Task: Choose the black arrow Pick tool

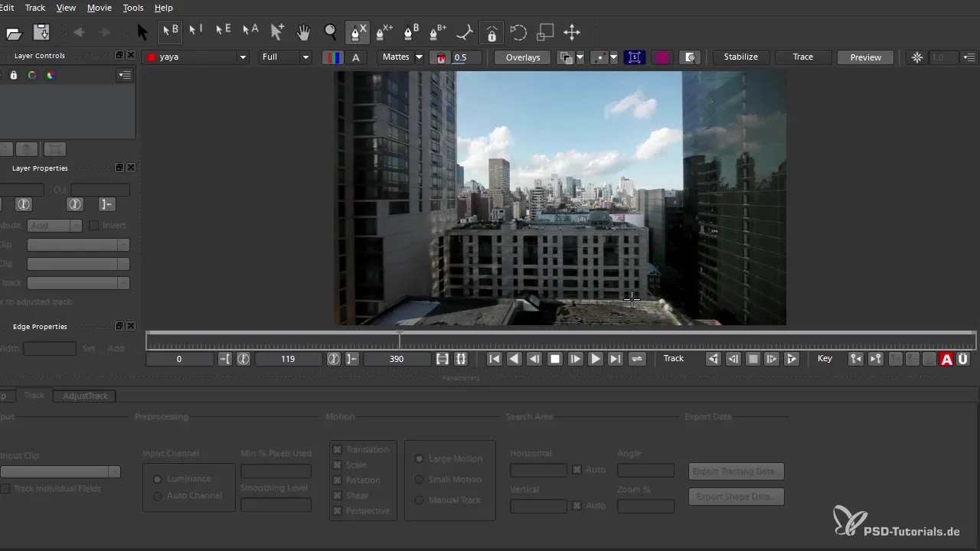Action: [x=142, y=32]
